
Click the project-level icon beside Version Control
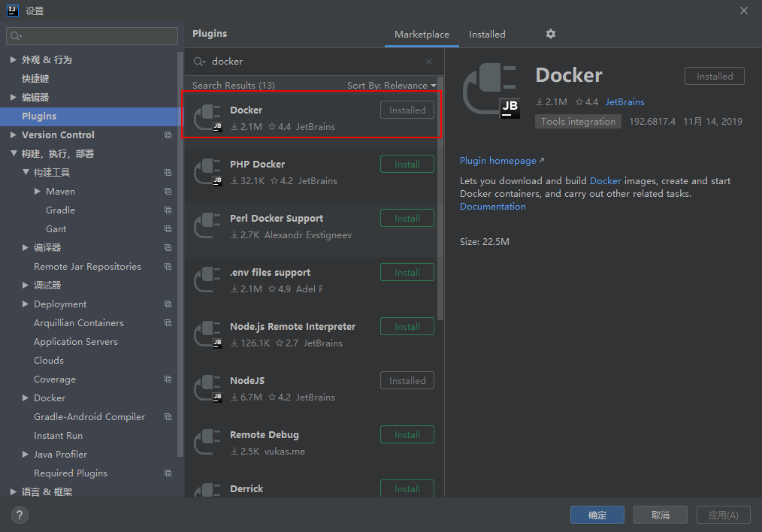pos(168,135)
